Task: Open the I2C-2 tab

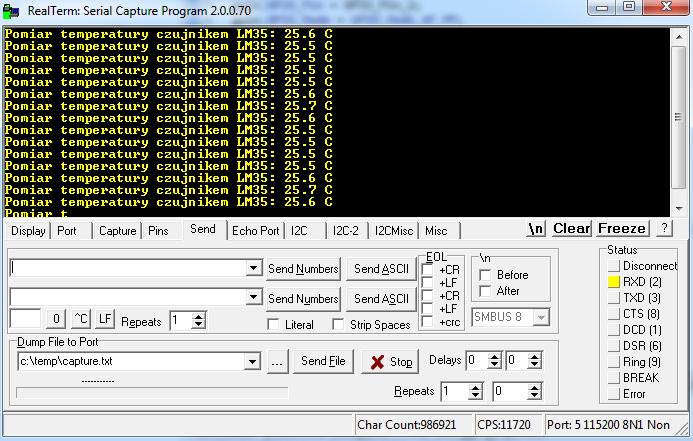Action: (x=346, y=231)
